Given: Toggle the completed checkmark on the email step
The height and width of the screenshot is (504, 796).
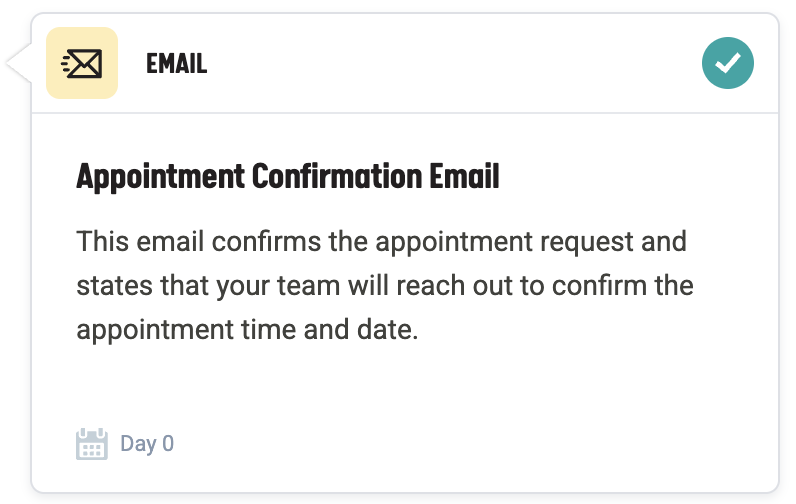Looking at the screenshot, I should coord(728,64).
